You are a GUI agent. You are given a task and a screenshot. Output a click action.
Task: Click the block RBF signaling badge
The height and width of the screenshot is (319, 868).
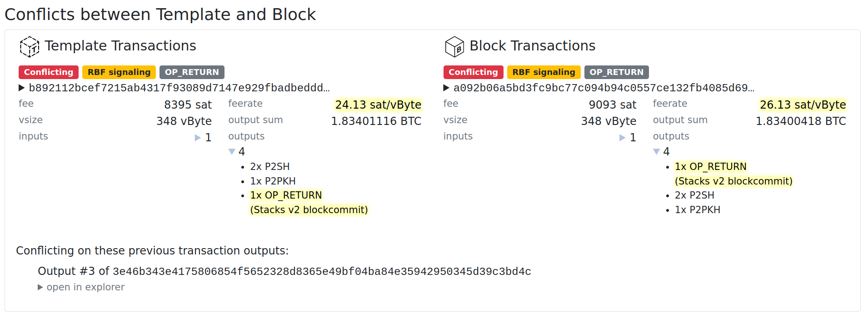tap(544, 72)
